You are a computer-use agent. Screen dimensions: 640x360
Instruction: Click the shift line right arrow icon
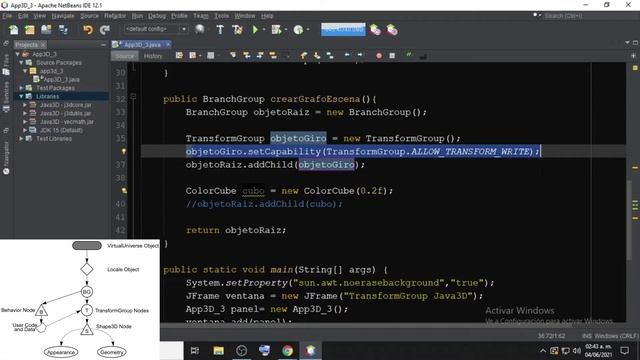(x=360, y=55)
